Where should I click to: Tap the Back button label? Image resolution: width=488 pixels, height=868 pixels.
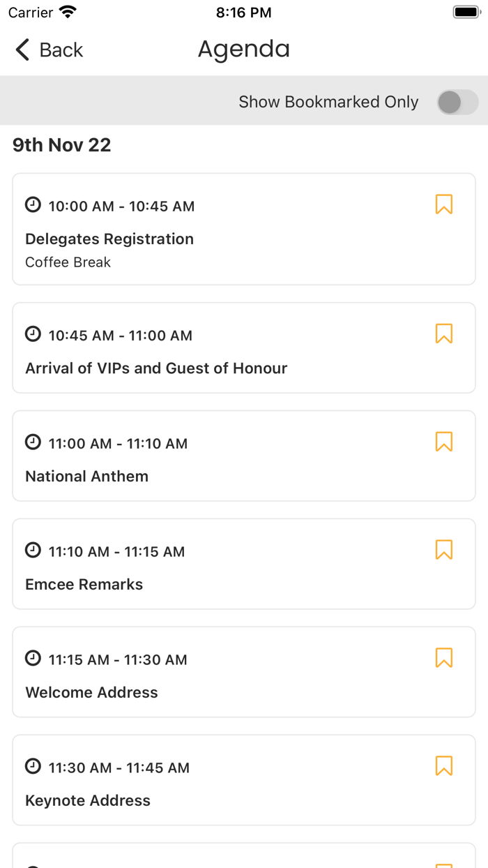tap(61, 50)
